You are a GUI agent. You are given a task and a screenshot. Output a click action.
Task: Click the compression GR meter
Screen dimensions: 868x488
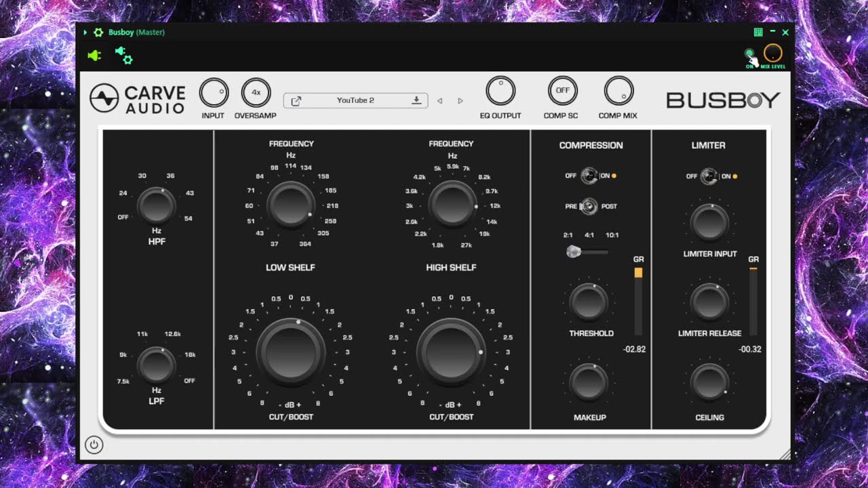(638, 301)
